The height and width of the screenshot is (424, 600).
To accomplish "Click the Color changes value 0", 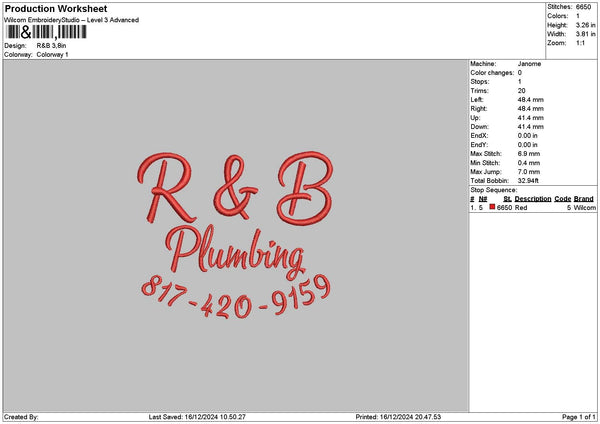I will pyautogui.click(x=520, y=73).
